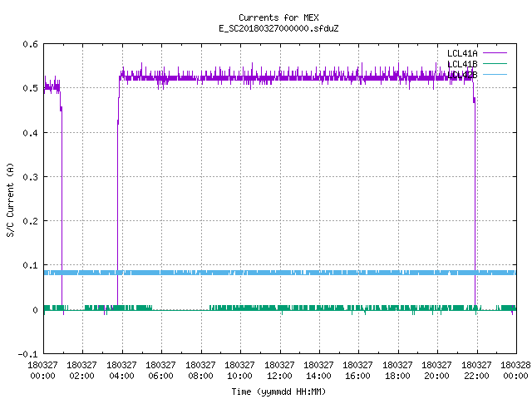The width and height of the screenshot is (532, 399).
Task: Click the '180327 10:00' x-axis tick label
Action: point(239,370)
